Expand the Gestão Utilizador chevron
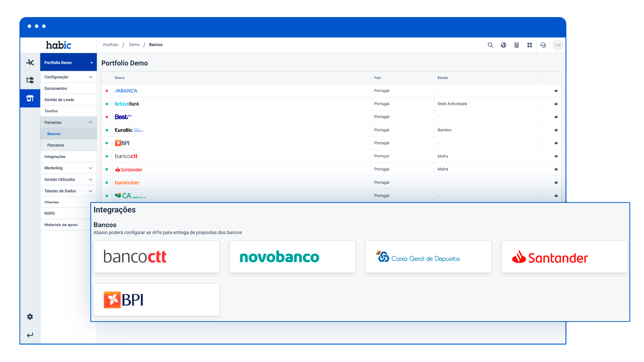The width and height of the screenshot is (644, 362). click(x=91, y=180)
